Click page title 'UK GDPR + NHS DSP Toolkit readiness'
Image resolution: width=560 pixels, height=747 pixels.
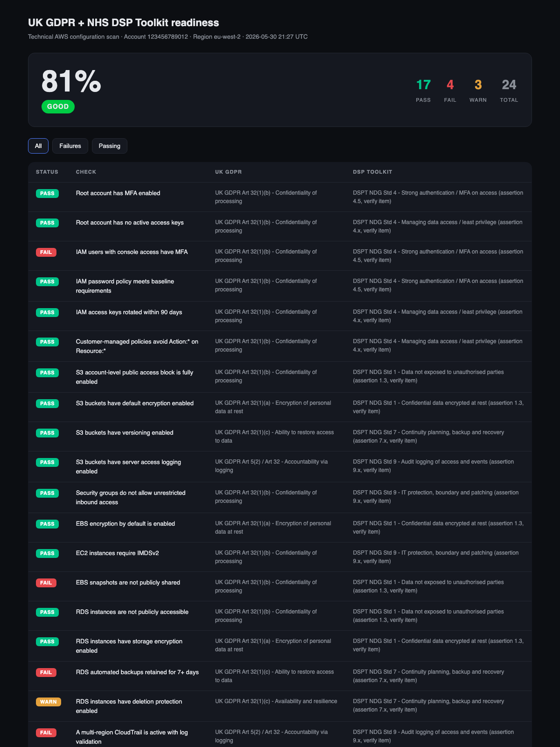[123, 22]
